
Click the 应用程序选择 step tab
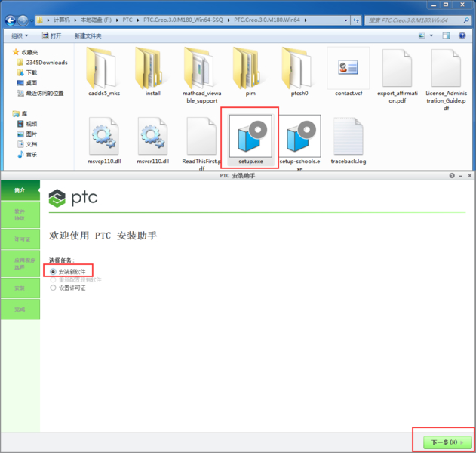[x=20, y=263]
